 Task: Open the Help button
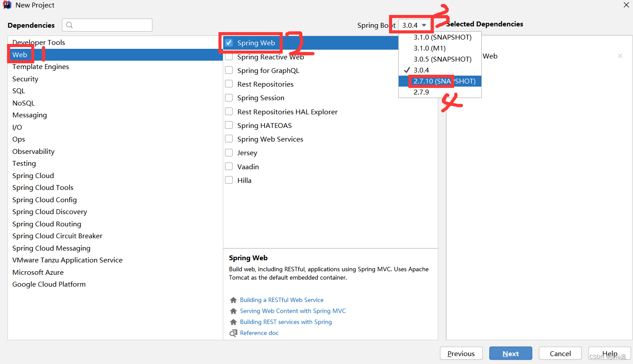tap(610, 353)
